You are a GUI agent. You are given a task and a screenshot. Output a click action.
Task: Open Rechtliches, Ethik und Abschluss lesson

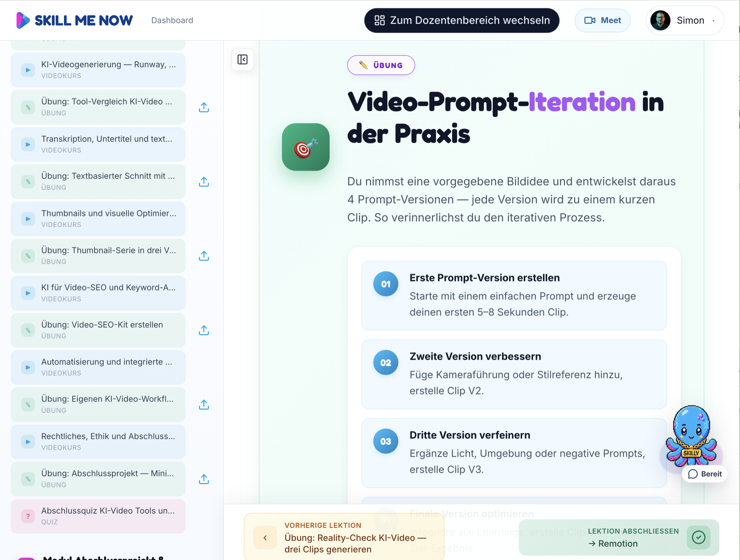pos(98,442)
